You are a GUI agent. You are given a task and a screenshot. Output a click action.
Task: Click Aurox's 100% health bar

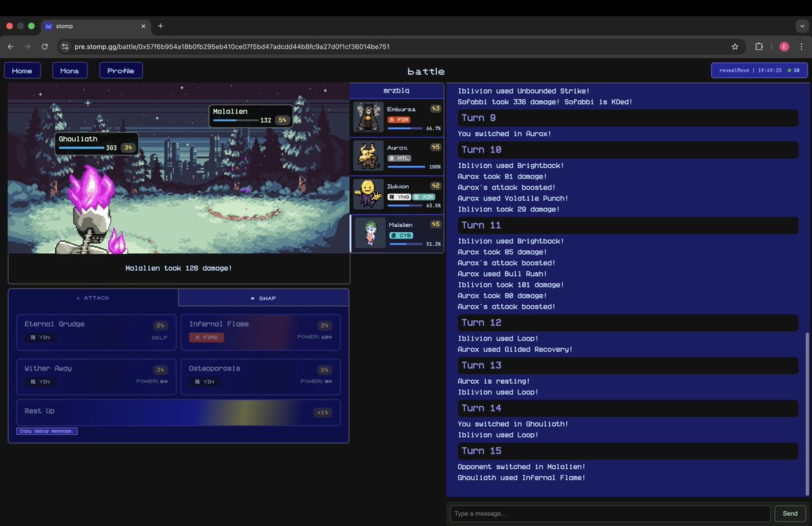(406, 167)
